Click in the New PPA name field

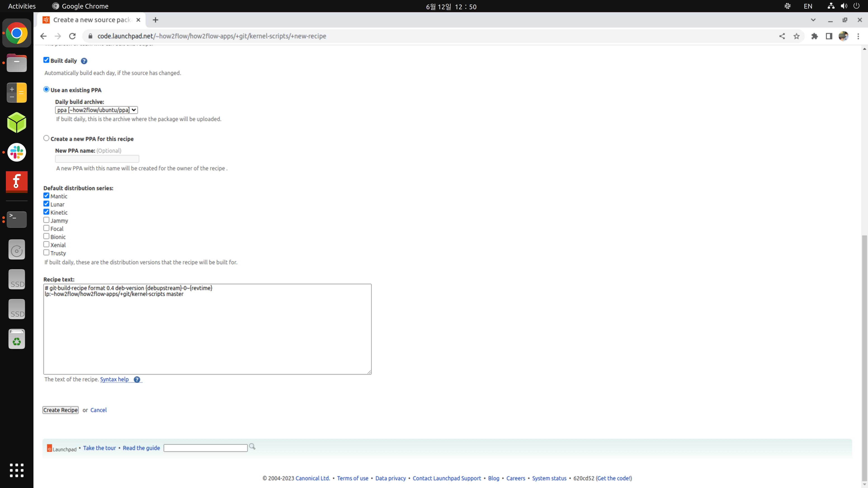tap(97, 159)
